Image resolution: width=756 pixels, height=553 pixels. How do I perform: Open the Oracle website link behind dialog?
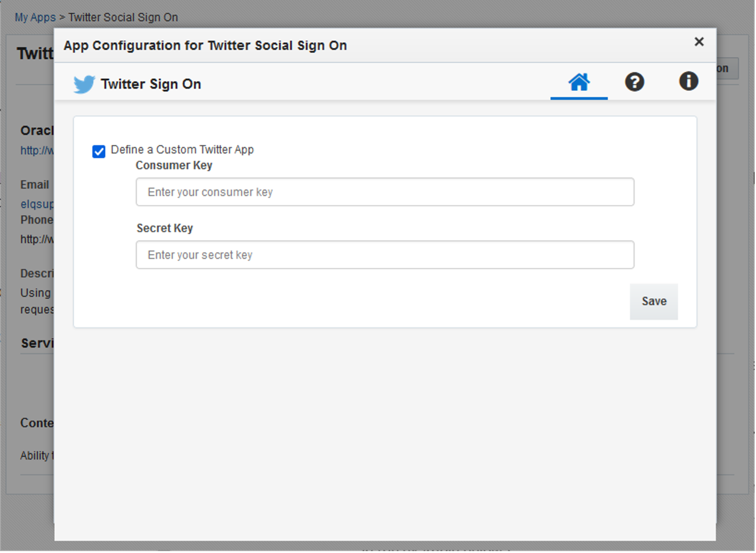point(37,151)
